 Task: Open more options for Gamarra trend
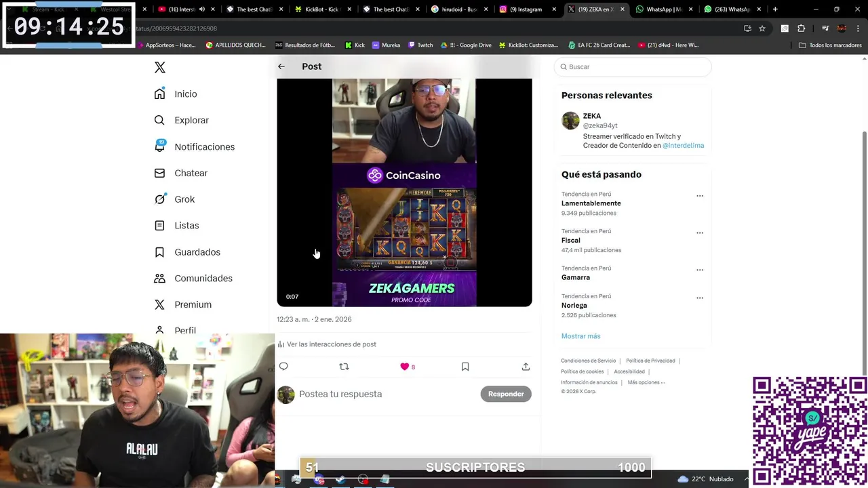point(700,270)
